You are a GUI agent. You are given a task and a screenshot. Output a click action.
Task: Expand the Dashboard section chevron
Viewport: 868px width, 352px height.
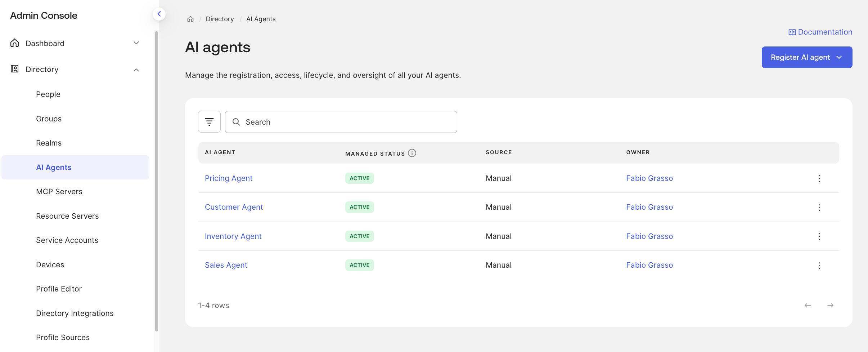136,43
